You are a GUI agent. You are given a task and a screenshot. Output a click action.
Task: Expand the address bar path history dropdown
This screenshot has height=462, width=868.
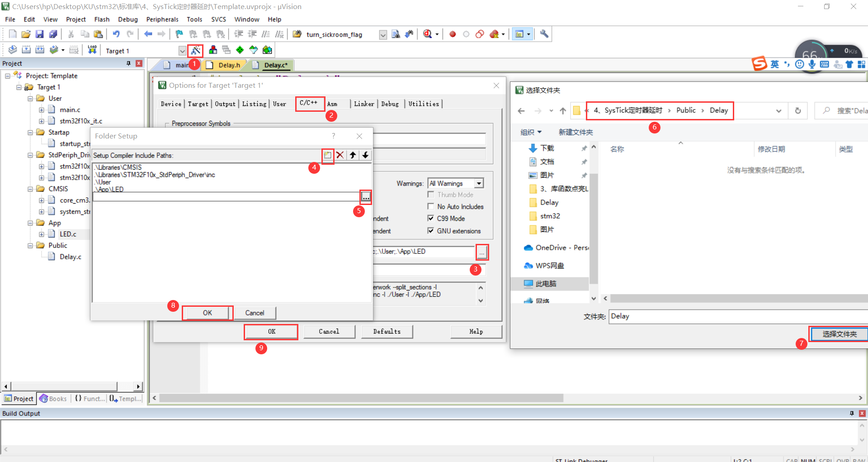[x=778, y=111]
